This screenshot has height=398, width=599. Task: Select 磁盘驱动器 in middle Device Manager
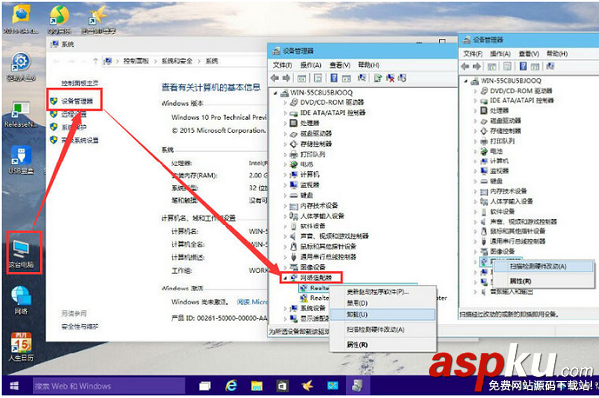tap(316, 134)
